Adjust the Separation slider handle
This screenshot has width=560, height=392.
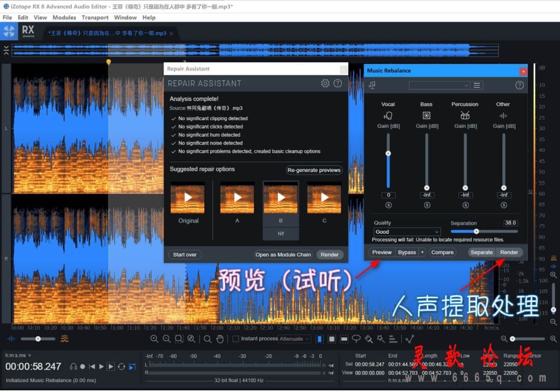476,231
